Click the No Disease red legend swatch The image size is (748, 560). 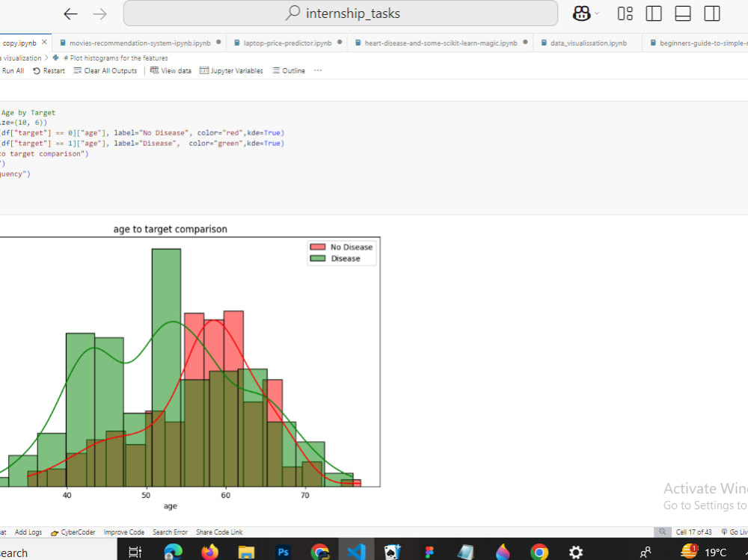(x=318, y=247)
